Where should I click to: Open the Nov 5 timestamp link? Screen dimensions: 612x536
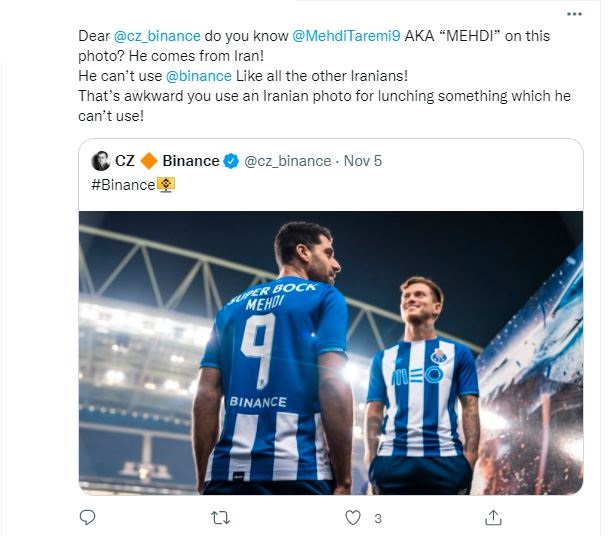point(362,161)
